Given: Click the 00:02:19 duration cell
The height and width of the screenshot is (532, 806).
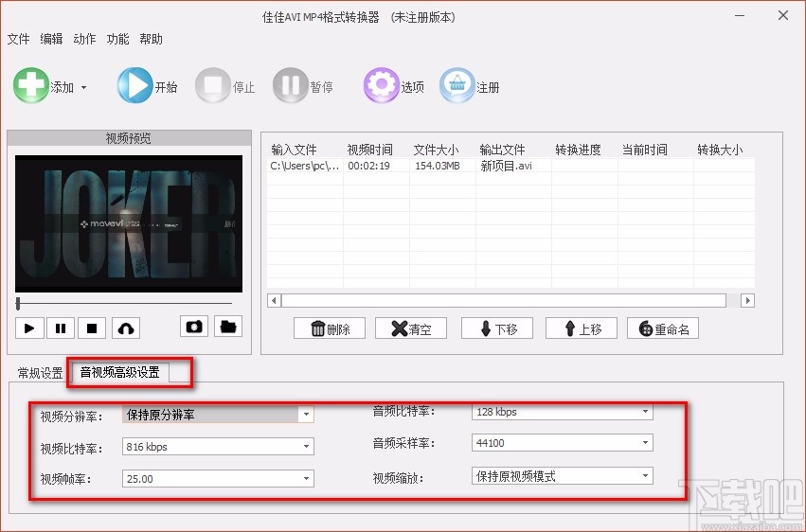Looking at the screenshot, I should 376,166.
